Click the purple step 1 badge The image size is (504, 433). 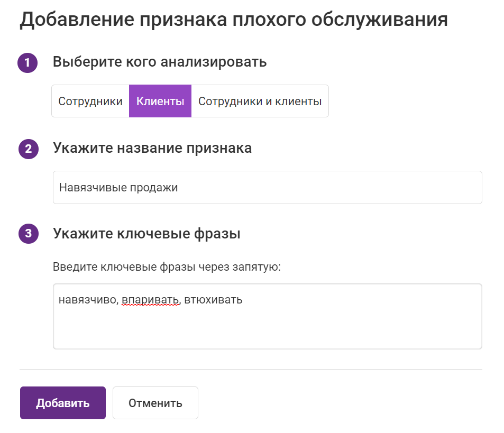[x=28, y=63]
